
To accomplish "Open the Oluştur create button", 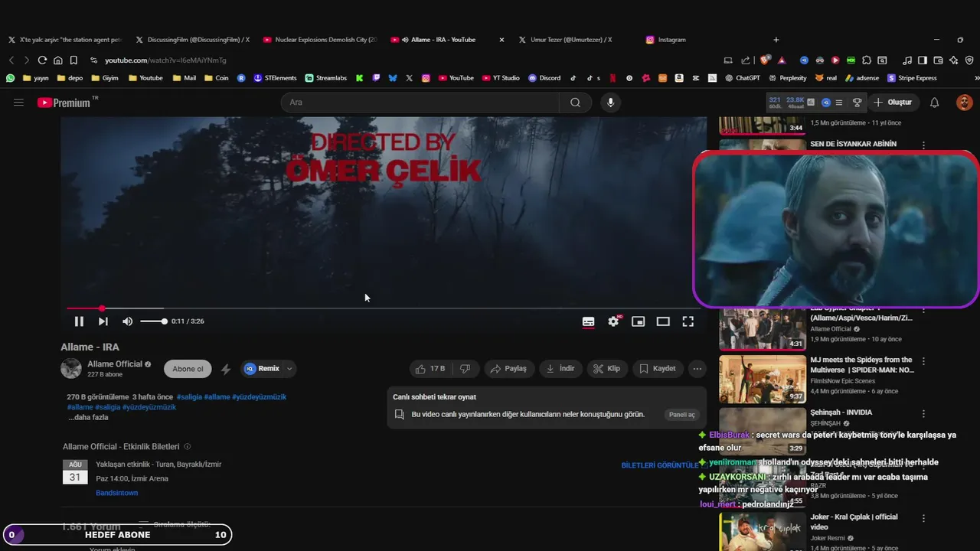I will (x=893, y=103).
